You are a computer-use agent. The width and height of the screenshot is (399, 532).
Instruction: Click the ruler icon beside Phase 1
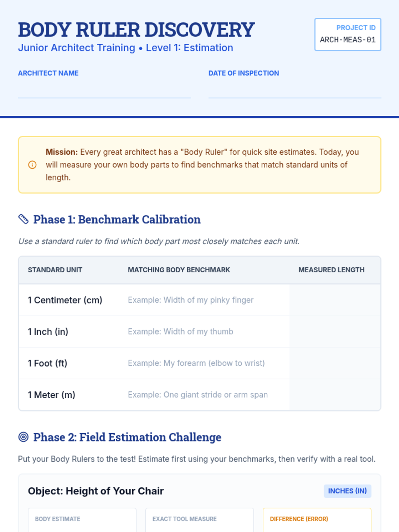click(x=23, y=219)
